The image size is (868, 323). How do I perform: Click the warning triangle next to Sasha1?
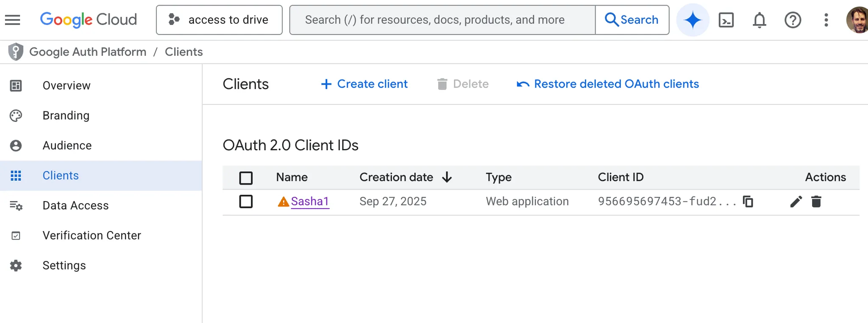283,202
